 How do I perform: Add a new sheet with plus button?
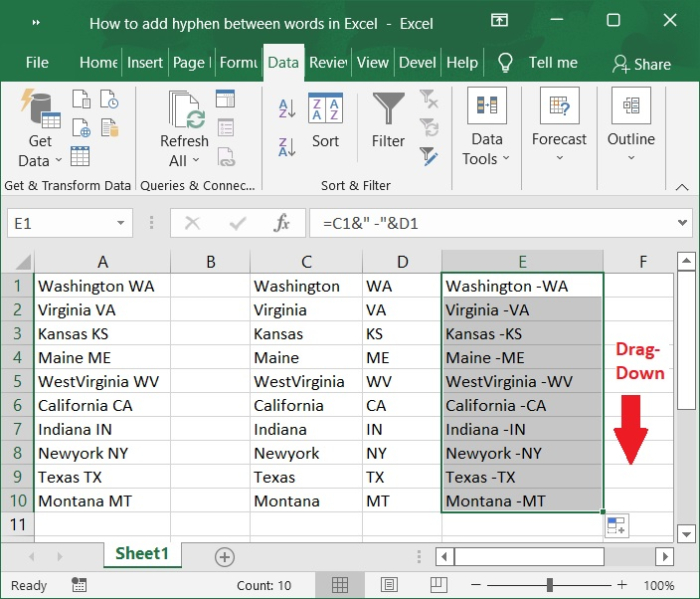point(224,557)
